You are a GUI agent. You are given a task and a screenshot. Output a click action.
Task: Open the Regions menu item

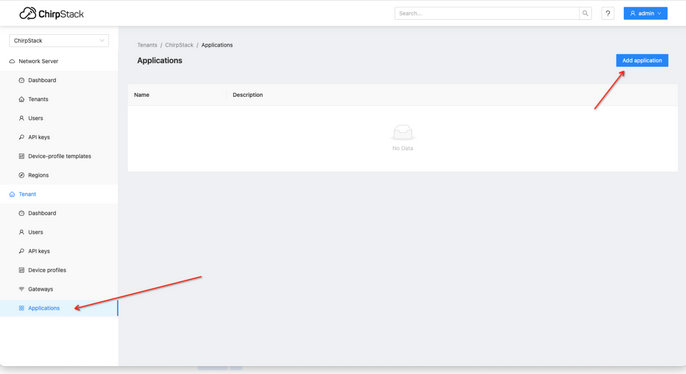coord(59,175)
